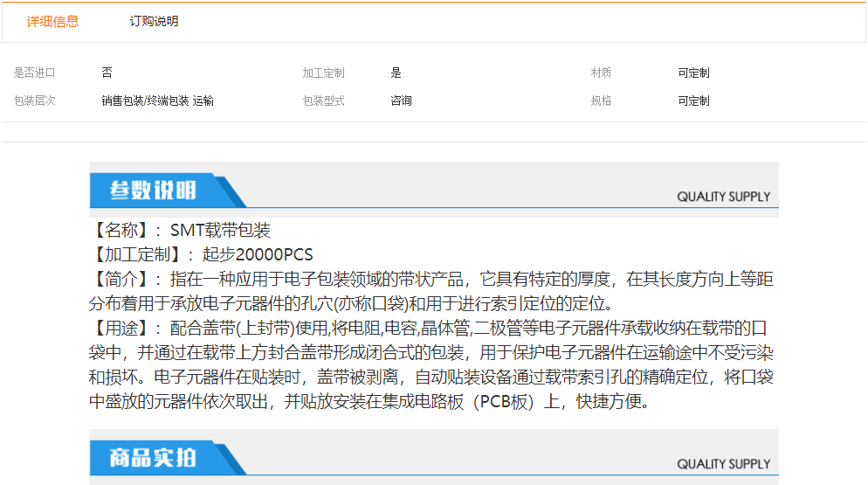Click the 加工定制 attribute label in the table

pyautogui.click(x=323, y=73)
